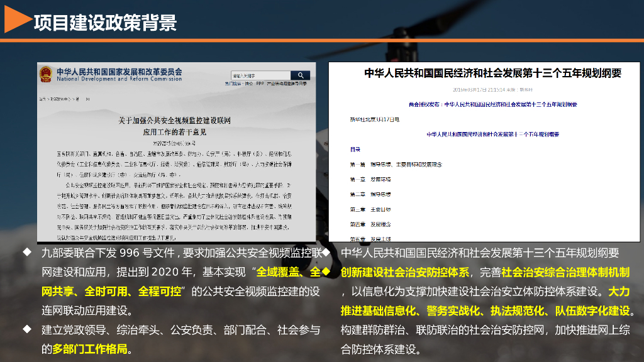This screenshot has width=644, height=362.
Task: Click the '合防控体系建设。' closing line
Action: pos(380,349)
